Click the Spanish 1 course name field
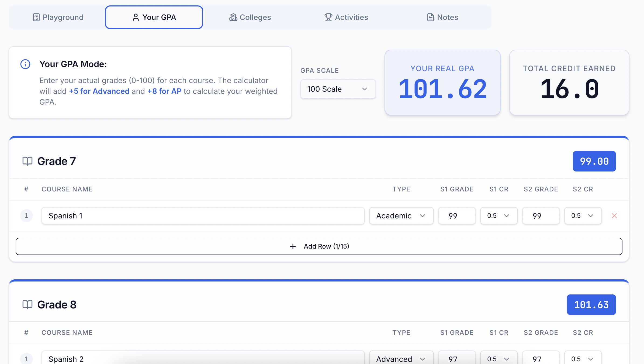 click(203, 216)
